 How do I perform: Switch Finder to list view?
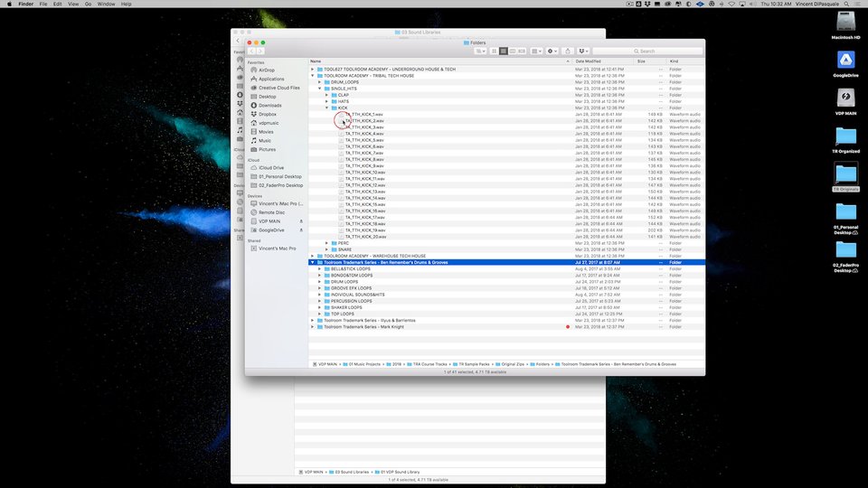coord(504,51)
